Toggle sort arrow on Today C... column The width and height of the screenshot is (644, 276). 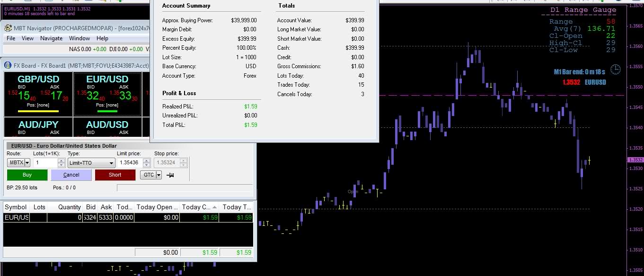pos(214,207)
